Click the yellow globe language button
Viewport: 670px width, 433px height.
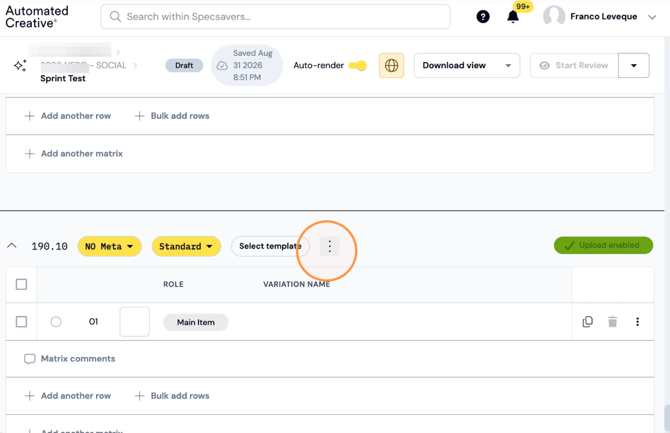[x=391, y=65]
